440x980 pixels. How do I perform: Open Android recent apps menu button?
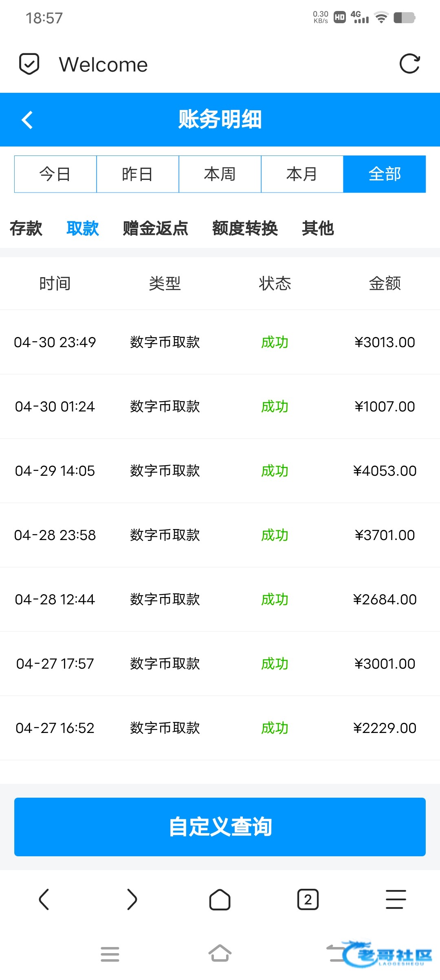[x=110, y=954]
